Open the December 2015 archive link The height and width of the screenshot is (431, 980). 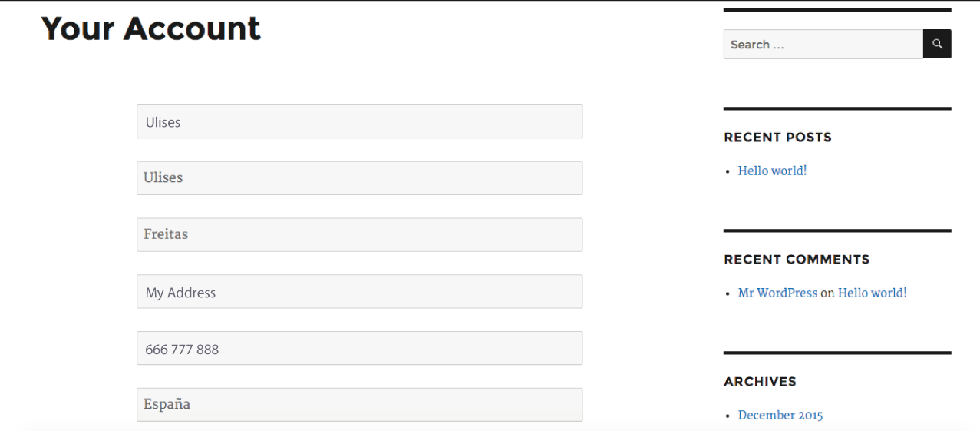(x=780, y=415)
